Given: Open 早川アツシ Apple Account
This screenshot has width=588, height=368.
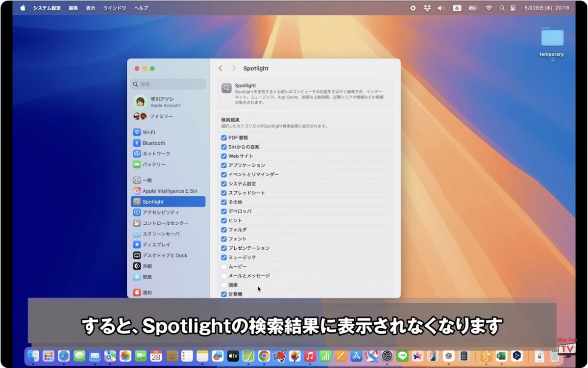Looking at the screenshot, I should pos(168,102).
